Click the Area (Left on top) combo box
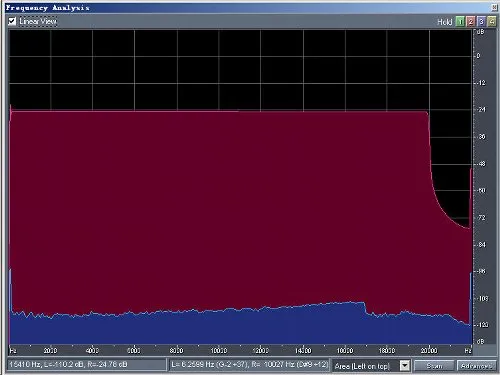The image size is (500, 375). point(371,365)
